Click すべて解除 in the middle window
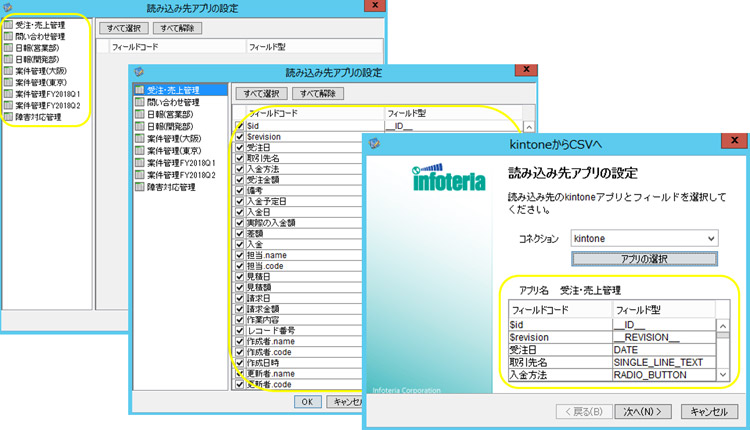 coord(318,93)
